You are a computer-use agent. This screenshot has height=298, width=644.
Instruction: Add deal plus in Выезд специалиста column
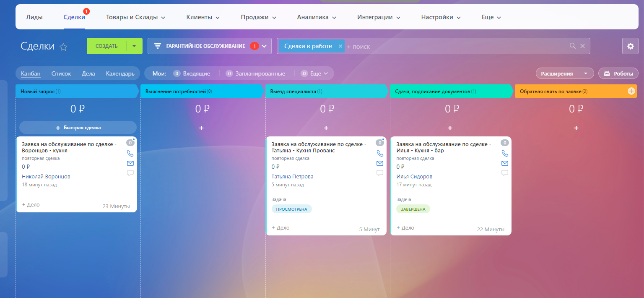pyautogui.click(x=326, y=128)
